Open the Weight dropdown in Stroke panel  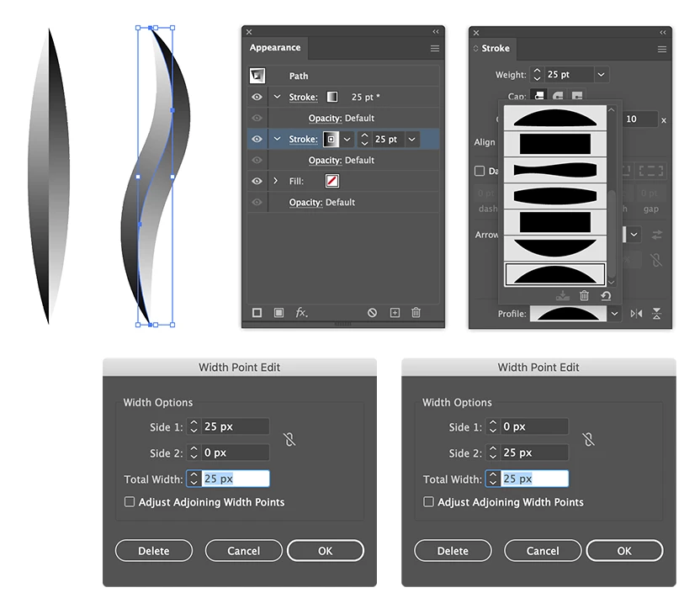point(602,75)
